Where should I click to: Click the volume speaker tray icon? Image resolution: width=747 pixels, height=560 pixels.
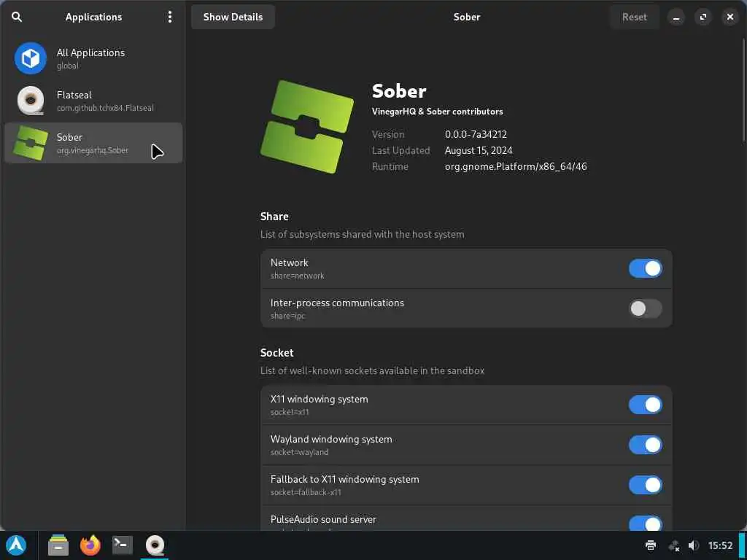694,545
